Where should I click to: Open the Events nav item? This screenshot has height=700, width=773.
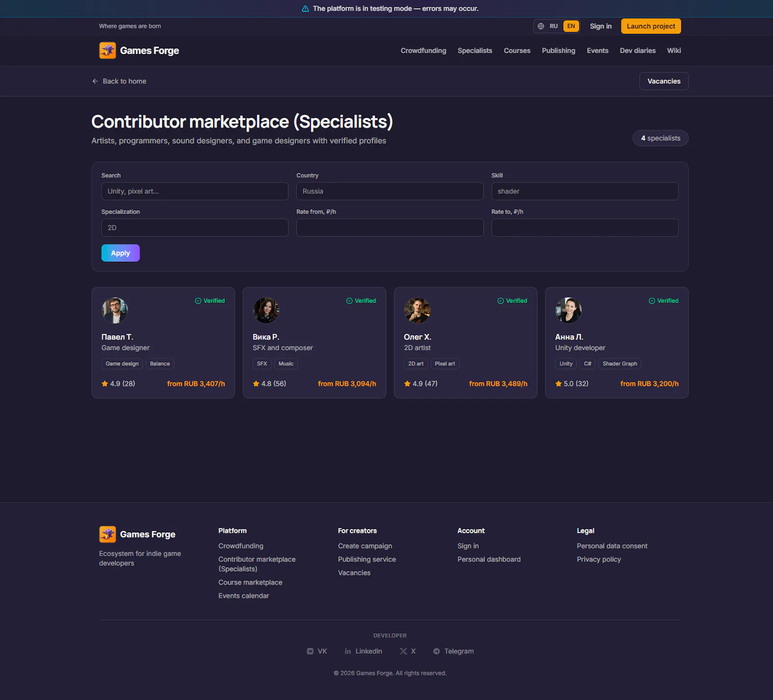tap(598, 51)
